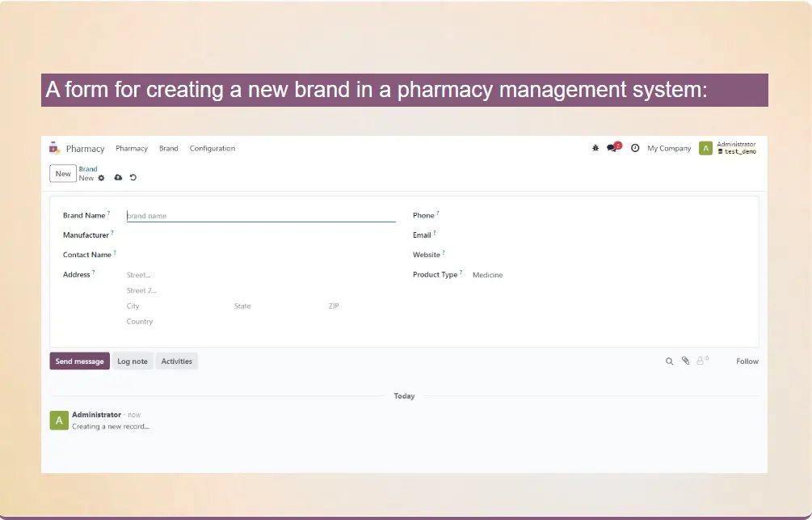
Task: Show followers via the person icon
Action: click(701, 361)
